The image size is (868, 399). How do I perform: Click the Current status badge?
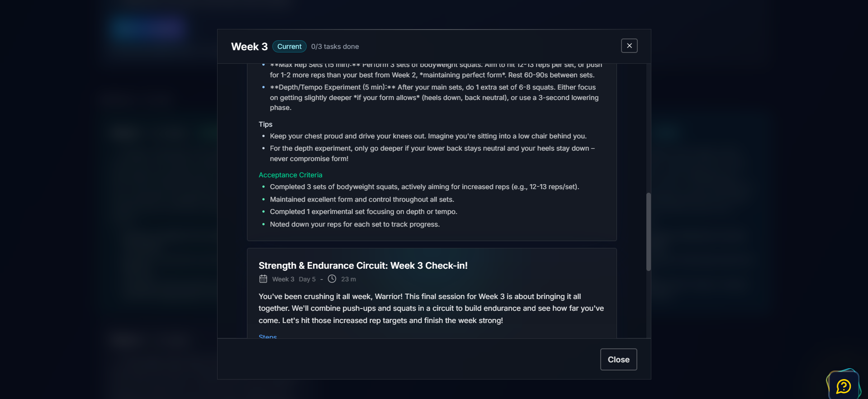pyautogui.click(x=289, y=47)
